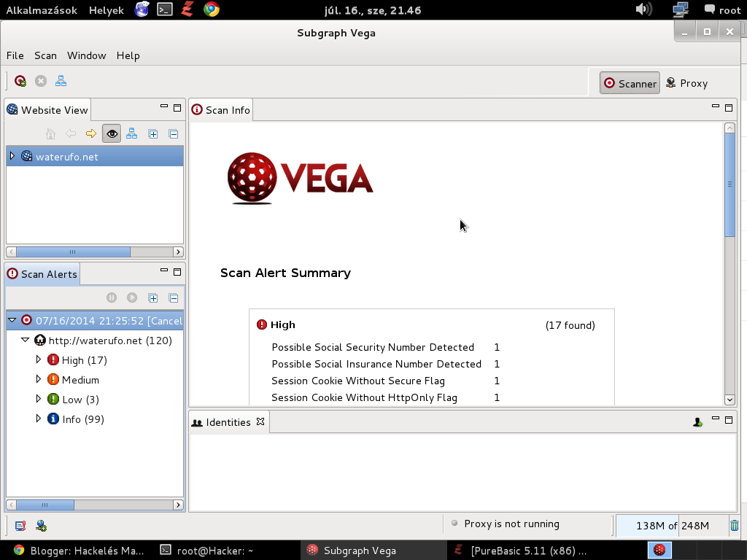Viewport: 747px width, 560px height.
Task: Toggle the eye visibility filter in Website View
Action: pos(112,134)
